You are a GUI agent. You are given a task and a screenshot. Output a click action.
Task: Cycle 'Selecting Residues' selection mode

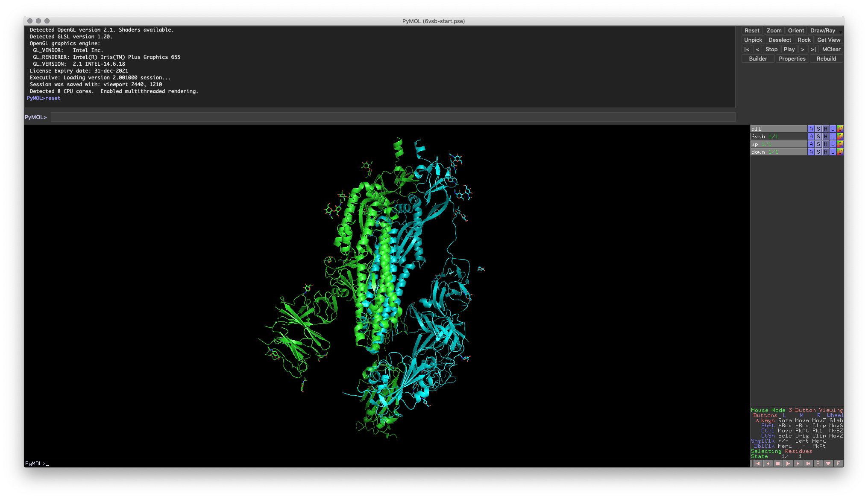pos(781,451)
